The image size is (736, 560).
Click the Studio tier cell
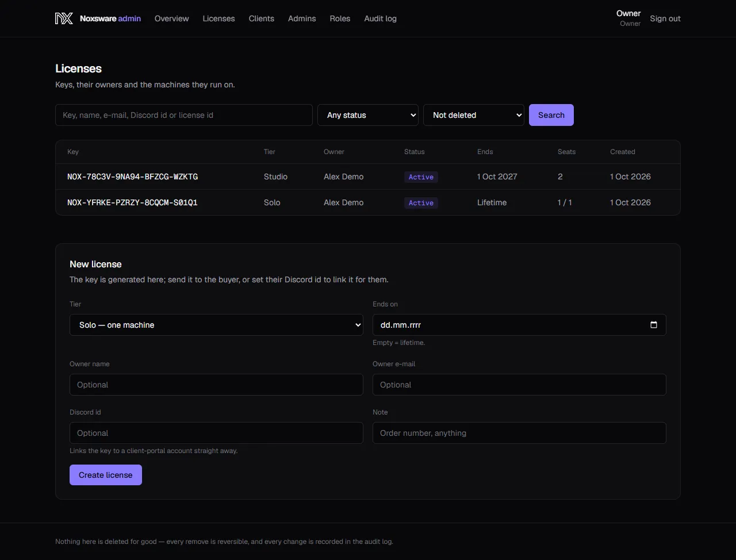tap(275, 177)
